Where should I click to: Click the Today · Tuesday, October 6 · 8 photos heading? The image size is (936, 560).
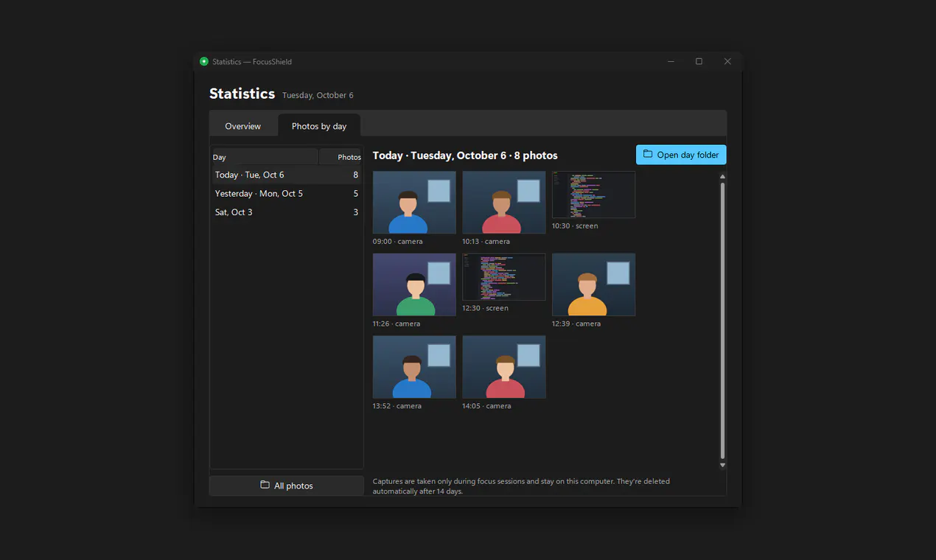465,155
